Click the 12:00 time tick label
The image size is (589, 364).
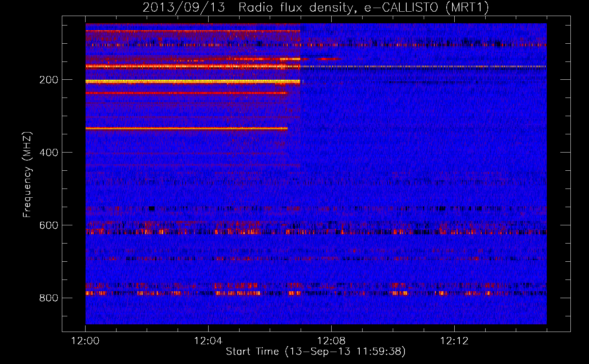point(85,341)
